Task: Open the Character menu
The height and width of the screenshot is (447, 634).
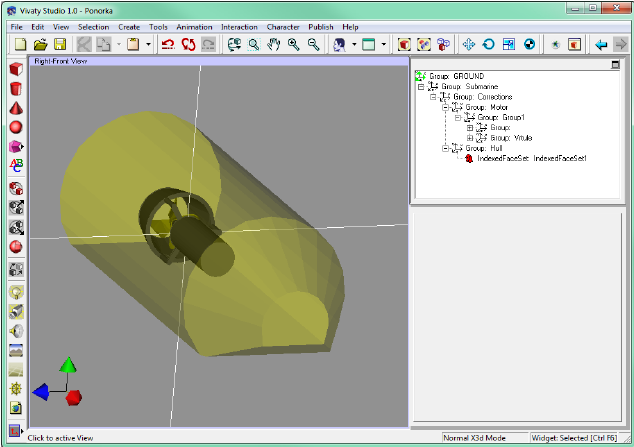Action: coord(283,27)
